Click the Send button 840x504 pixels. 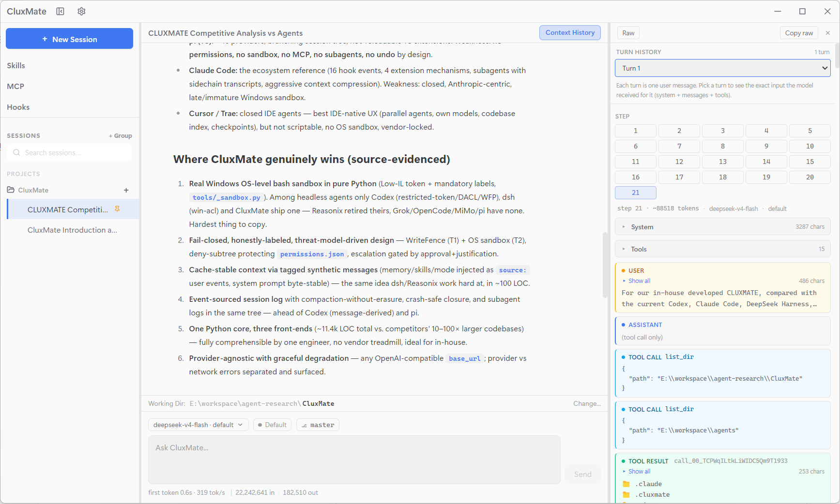(583, 474)
